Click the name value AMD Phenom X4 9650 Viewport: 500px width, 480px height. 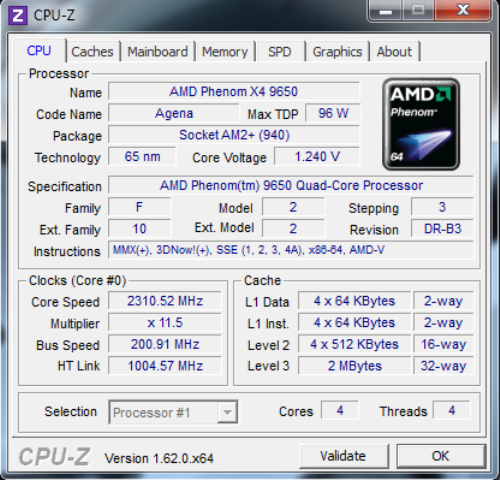(x=234, y=92)
